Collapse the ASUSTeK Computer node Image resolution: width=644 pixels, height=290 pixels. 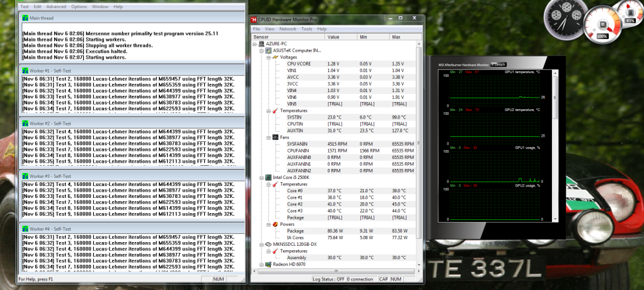click(262, 50)
